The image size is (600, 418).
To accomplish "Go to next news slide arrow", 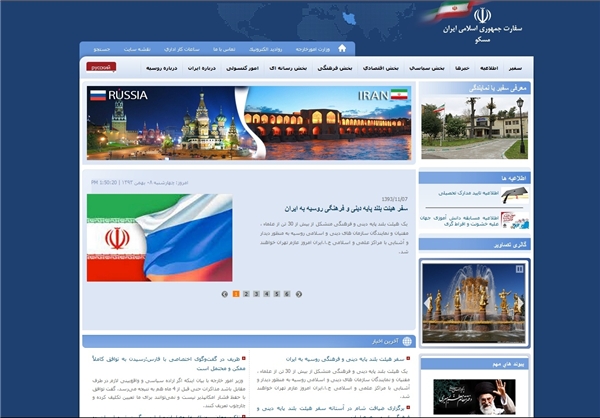I will pos(299,294).
